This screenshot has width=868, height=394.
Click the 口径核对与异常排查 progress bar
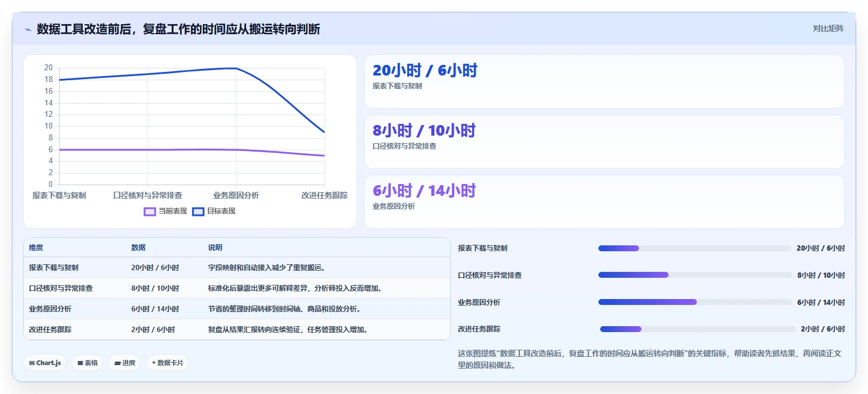point(695,275)
